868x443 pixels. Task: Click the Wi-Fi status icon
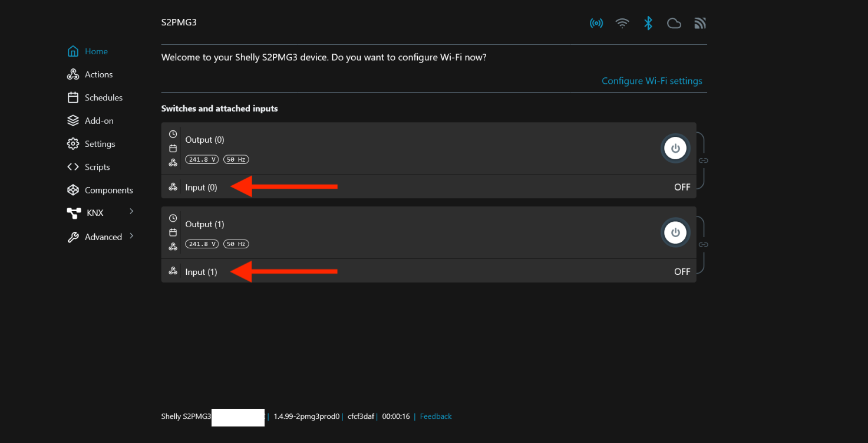point(622,23)
